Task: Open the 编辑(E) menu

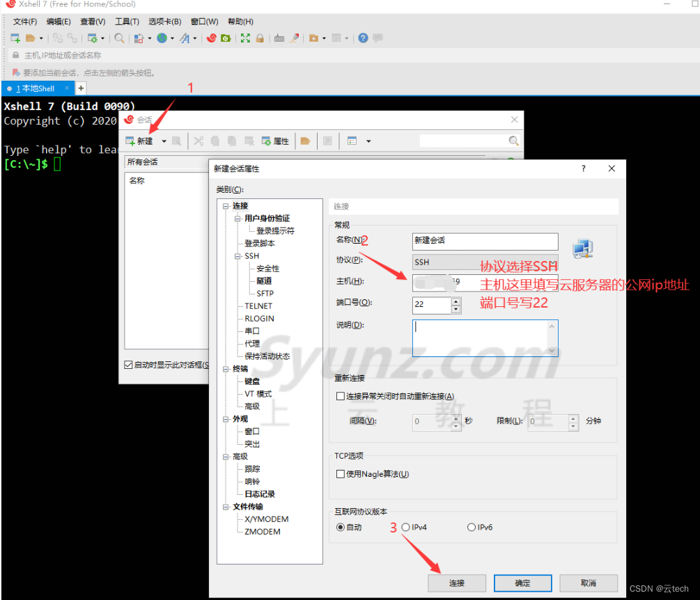Action: tap(59, 22)
